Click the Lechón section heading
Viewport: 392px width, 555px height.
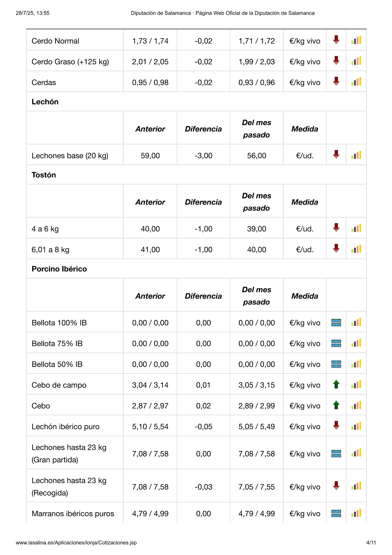click(x=45, y=102)
